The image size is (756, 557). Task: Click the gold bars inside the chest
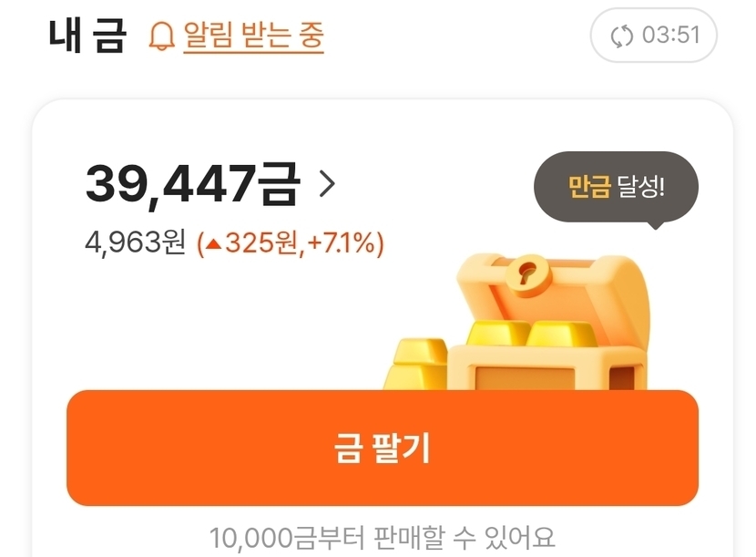[x=532, y=334]
